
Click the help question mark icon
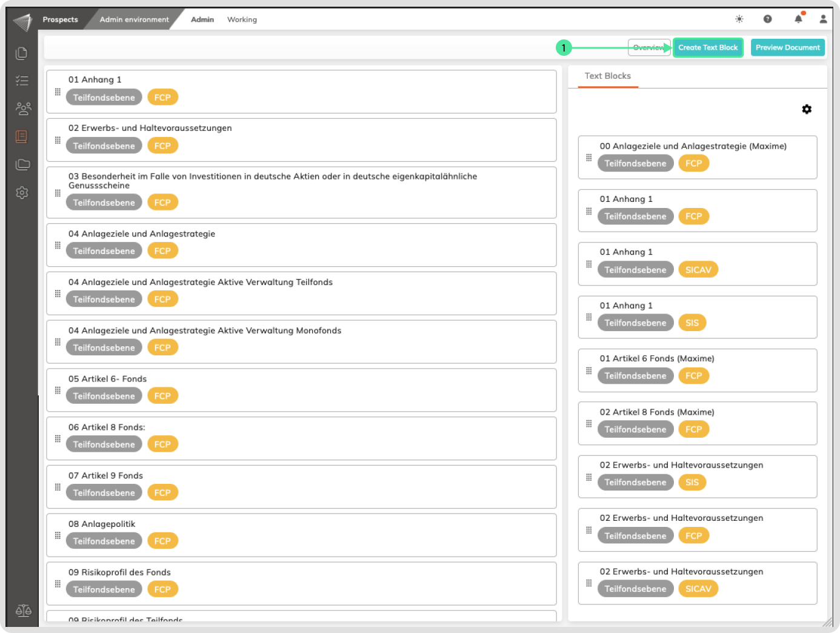pyautogui.click(x=768, y=19)
